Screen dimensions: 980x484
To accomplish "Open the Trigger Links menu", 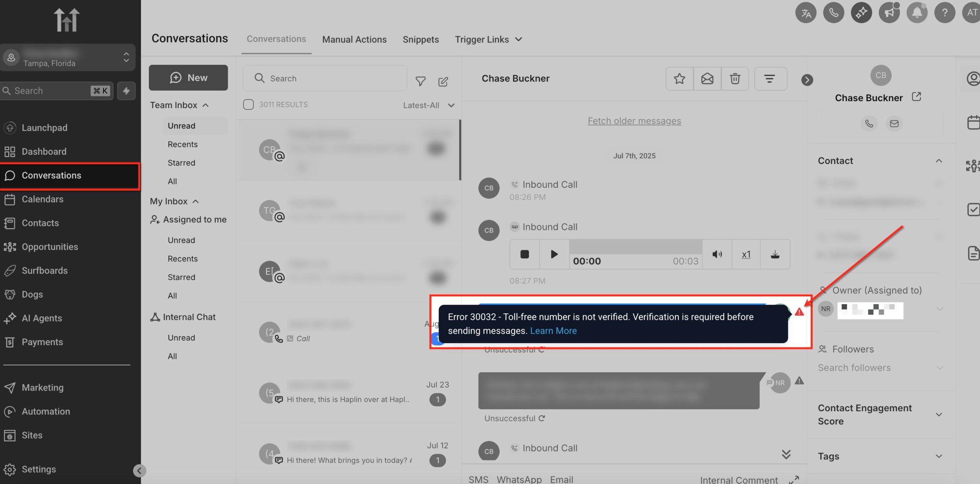I will tap(488, 39).
